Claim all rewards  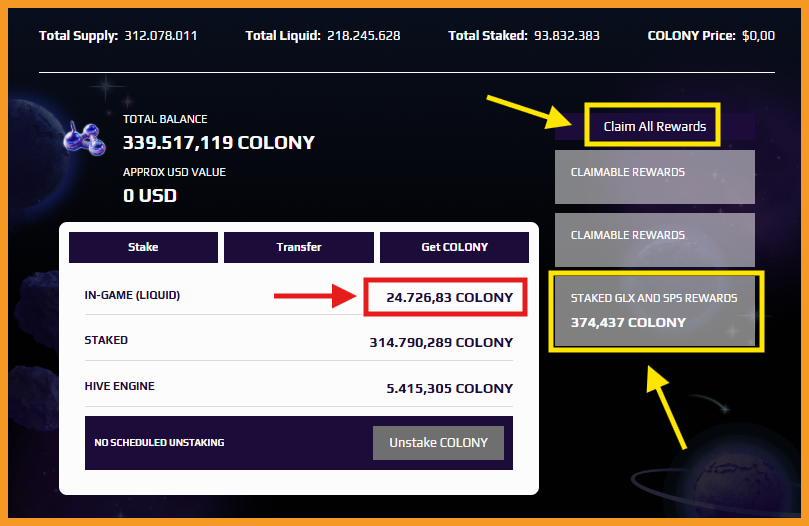click(x=655, y=126)
